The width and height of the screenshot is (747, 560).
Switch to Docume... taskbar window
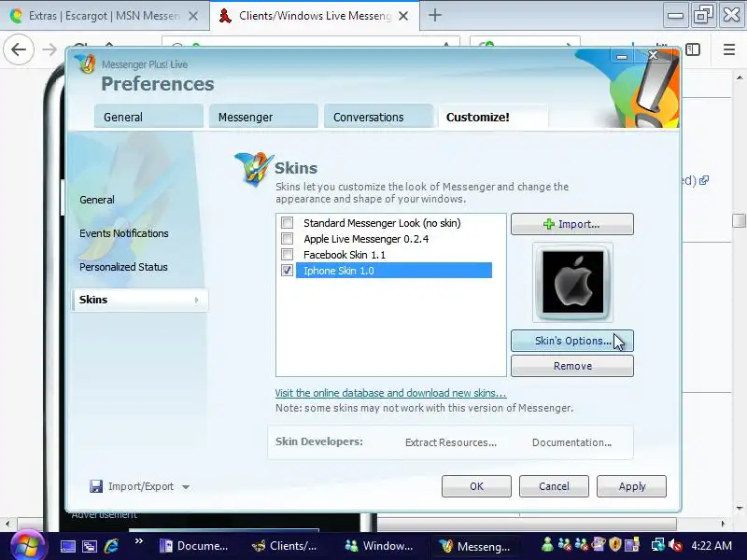[x=193, y=546]
